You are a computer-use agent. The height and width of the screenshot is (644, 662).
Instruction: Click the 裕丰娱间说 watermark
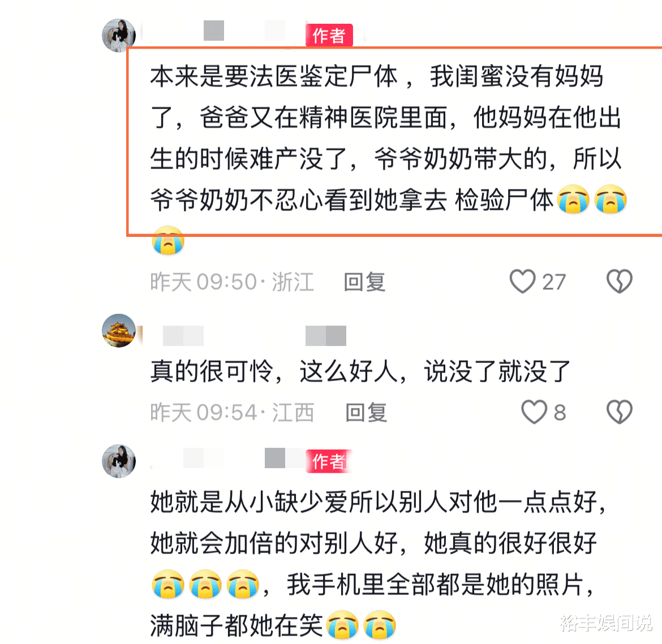tap(606, 623)
